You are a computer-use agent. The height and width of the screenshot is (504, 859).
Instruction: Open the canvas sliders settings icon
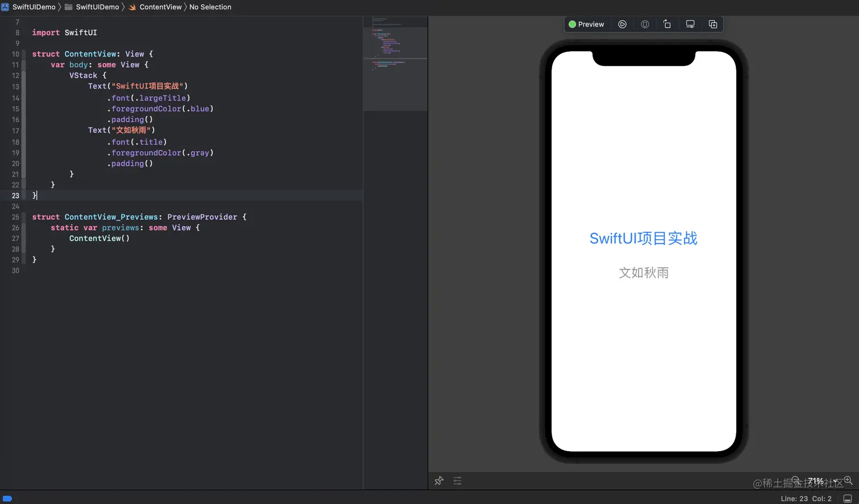click(x=457, y=481)
